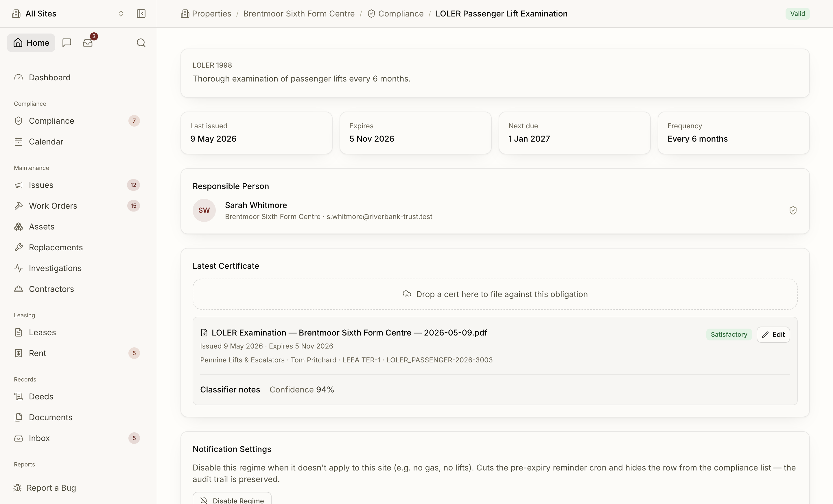Open Work Orders in sidebar
This screenshot has width=833, height=504.
[77, 206]
